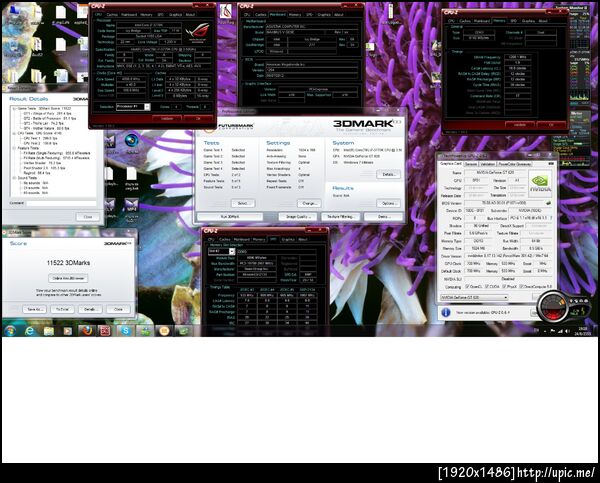Select the Caches tab in the CPU-Z CPU window
Image resolution: width=600 pixels, height=483 pixels.
click(x=112, y=15)
